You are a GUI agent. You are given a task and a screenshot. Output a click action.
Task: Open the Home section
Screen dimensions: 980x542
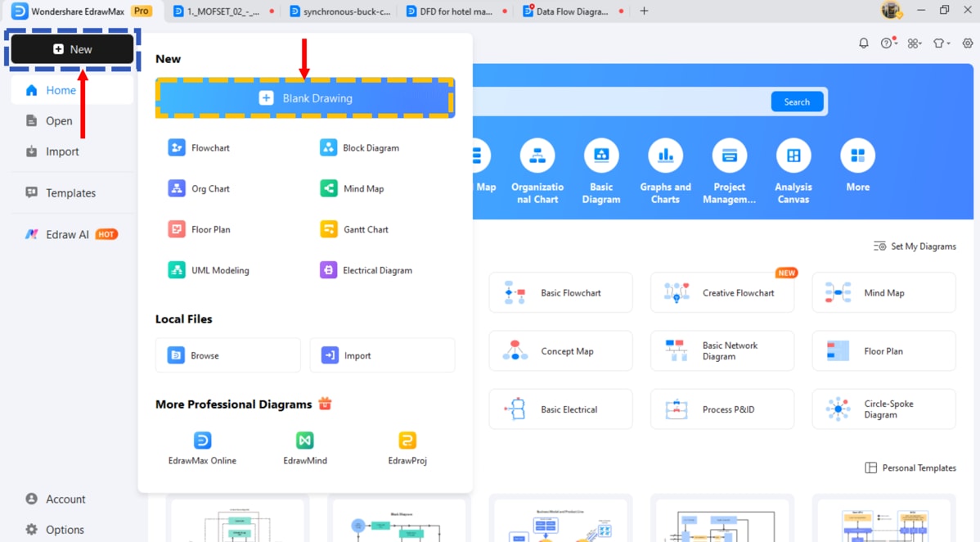click(x=73, y=90)
